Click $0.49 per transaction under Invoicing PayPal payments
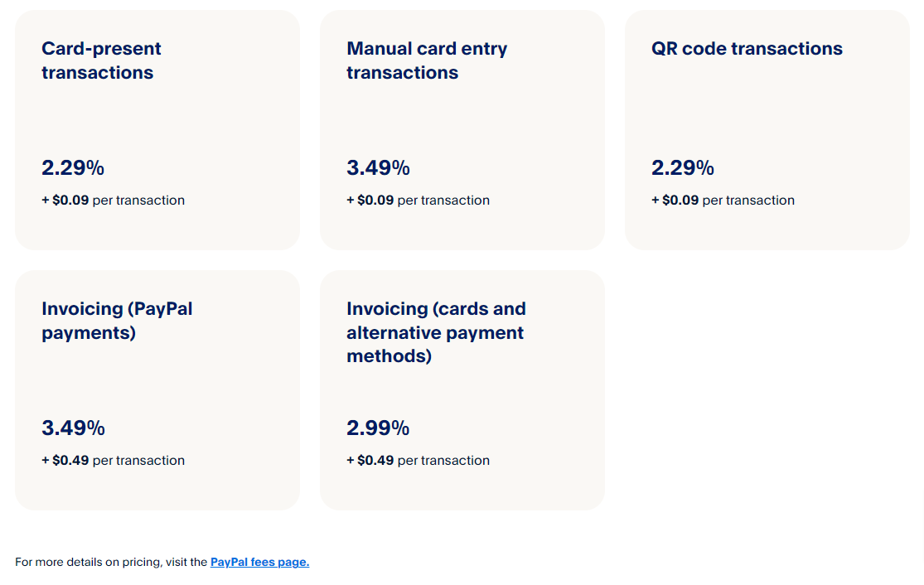The width and height of the screenshot is (924, 585). [114, 461]
